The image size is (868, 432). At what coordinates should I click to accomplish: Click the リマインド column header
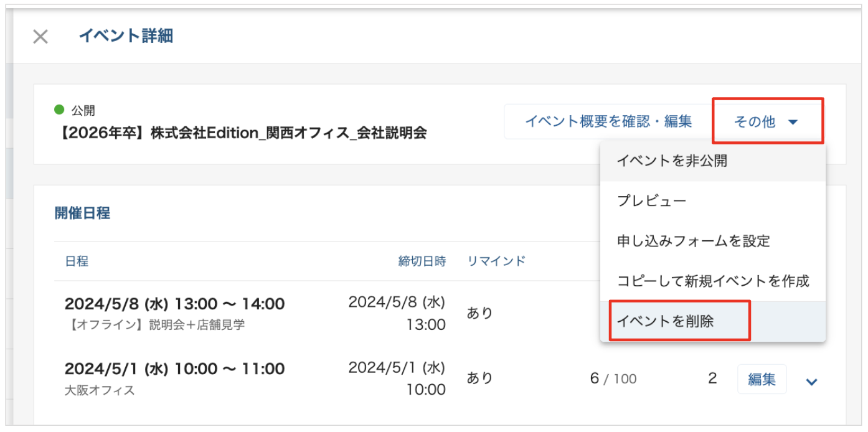click(x=496, y=261)
